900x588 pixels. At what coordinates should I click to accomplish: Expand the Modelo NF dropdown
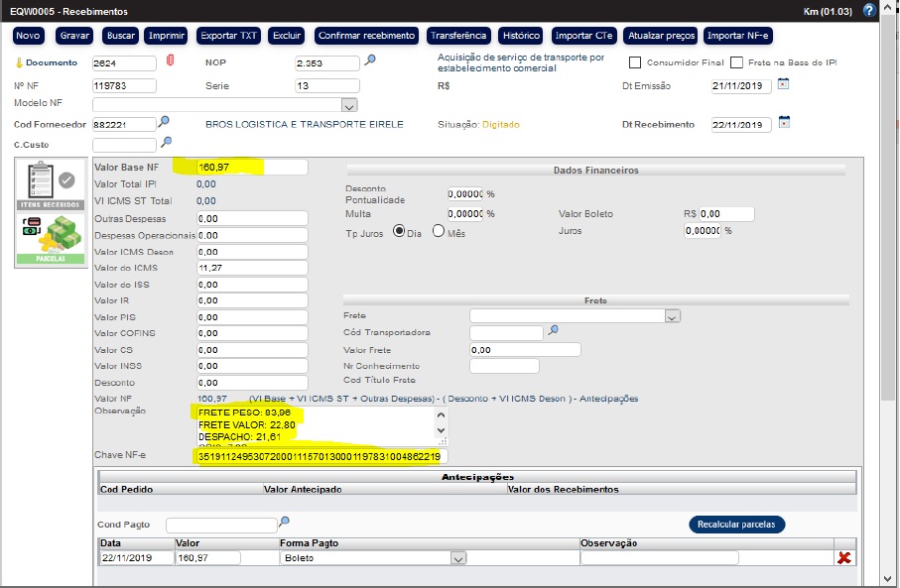348,104
